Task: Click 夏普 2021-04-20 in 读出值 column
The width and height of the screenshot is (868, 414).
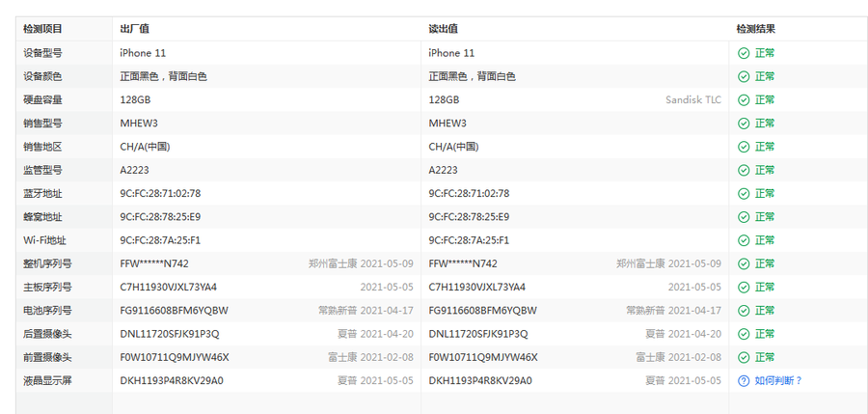Action: [684, 334]
